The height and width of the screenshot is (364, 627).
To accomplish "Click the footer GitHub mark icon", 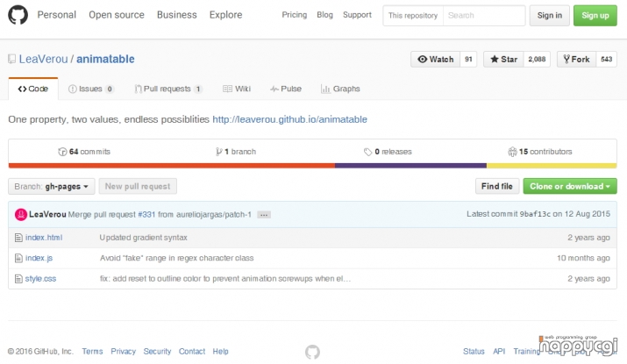I will 312,352.
